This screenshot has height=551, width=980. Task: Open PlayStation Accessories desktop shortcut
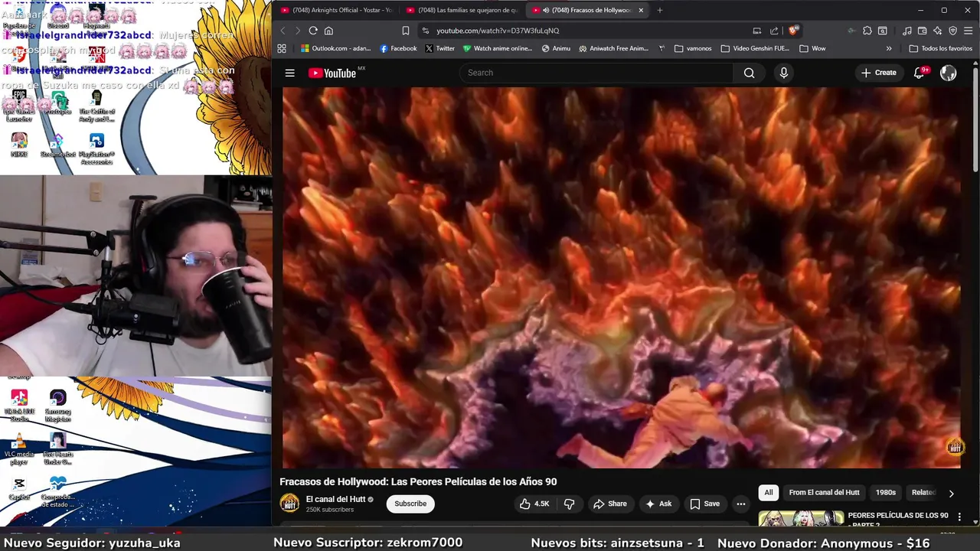click(96, 149)
